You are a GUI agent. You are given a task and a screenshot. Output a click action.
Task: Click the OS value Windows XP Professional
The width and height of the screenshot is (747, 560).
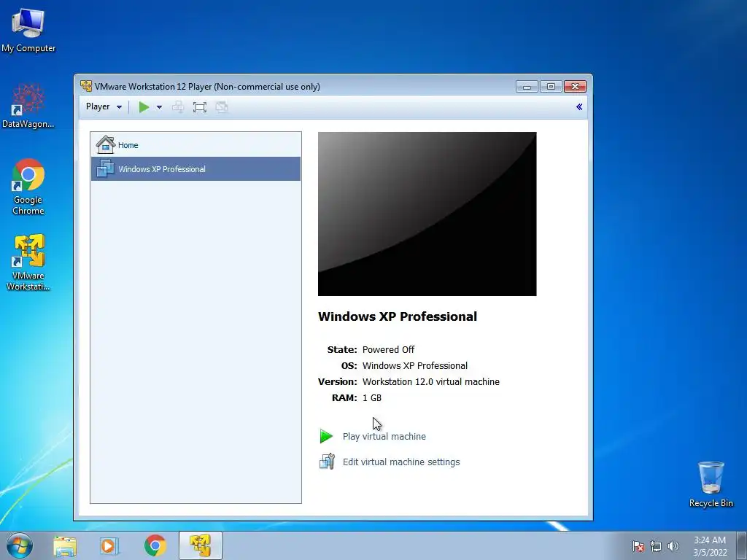click(x=415, y=366)
